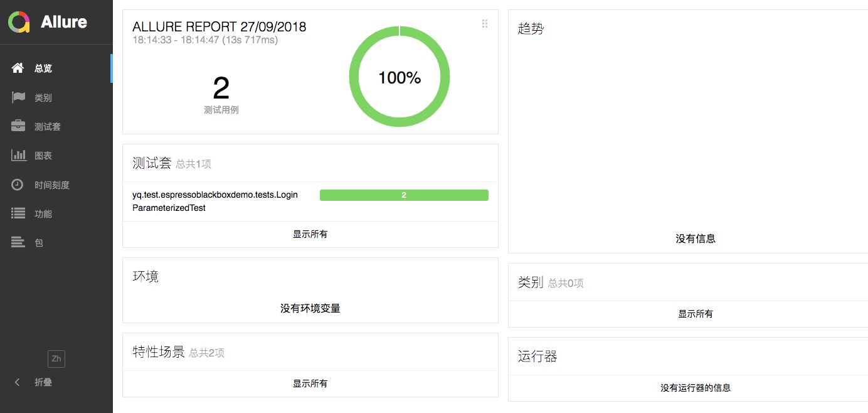This screenshot has width=868, height=413.
Task: Open the LoginParameterizedTest suite link
Action: [x=215, y=201]
